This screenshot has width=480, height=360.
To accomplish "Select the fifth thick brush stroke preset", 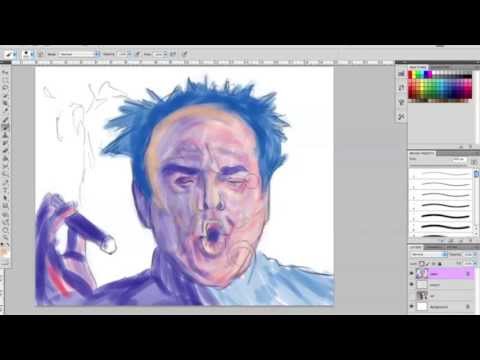I will (441, 216).
